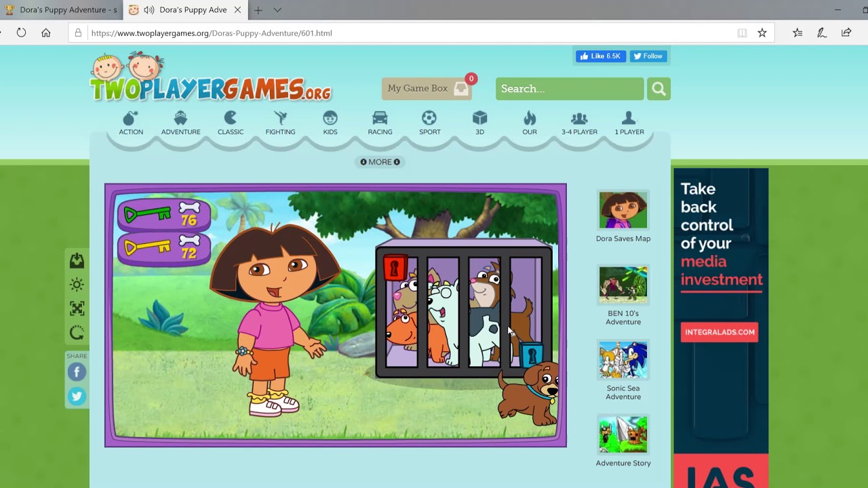
Task: Open the RACING games category
Action: (380, 123)
